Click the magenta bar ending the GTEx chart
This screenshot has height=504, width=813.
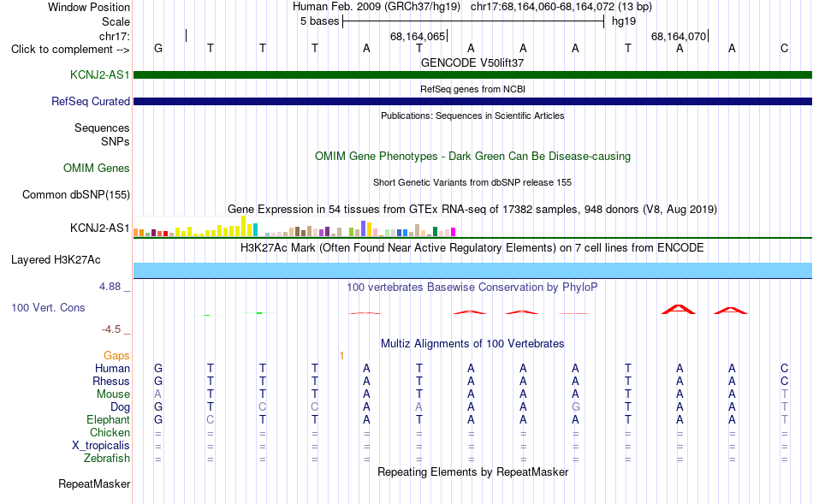tap(454, 232)
